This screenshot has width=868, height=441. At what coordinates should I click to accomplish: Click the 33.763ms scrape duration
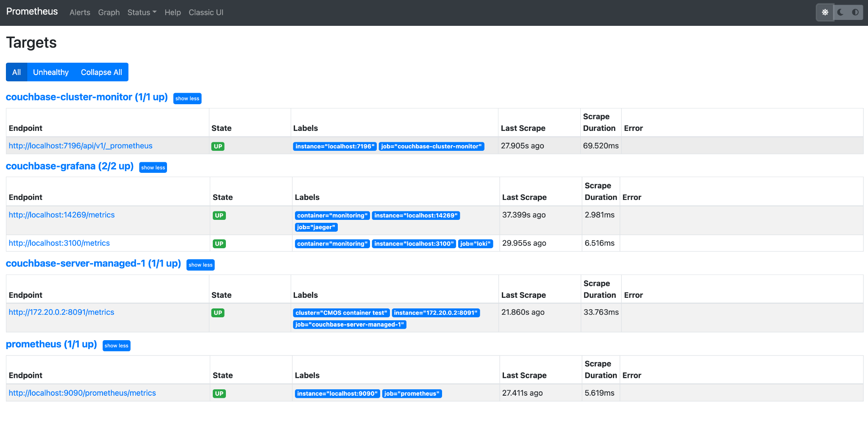601,312
